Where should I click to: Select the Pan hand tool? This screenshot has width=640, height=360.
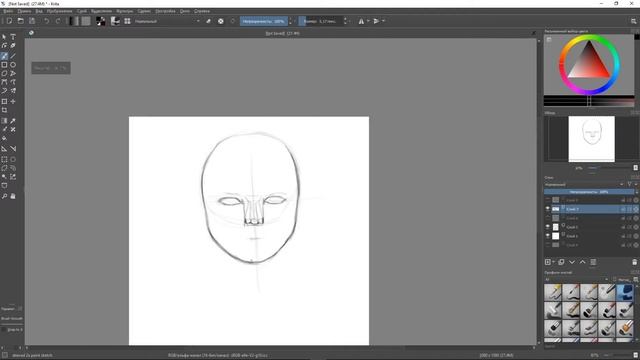click(13, 196)
